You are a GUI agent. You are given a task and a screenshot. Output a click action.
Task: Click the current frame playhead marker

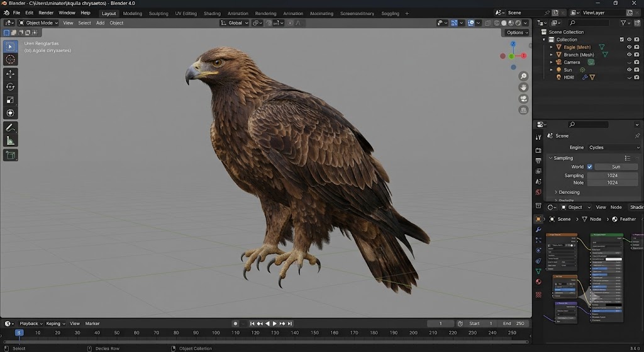tap(19, 333)
